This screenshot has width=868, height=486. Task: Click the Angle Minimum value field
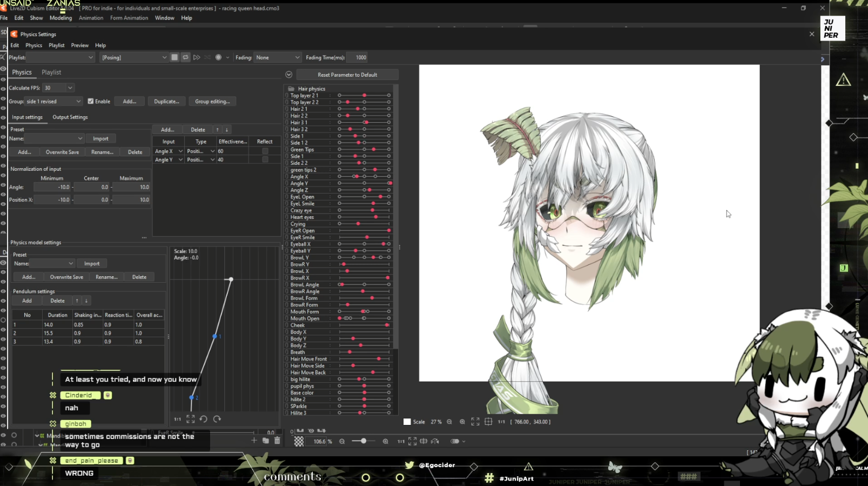pyautogui.click(x=52, y=187)
